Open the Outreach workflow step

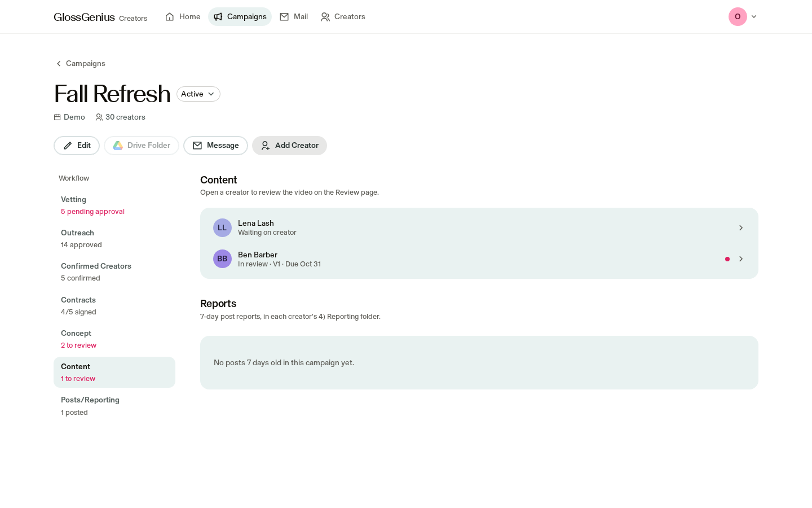pyautogui.click(x=114, y=239)
